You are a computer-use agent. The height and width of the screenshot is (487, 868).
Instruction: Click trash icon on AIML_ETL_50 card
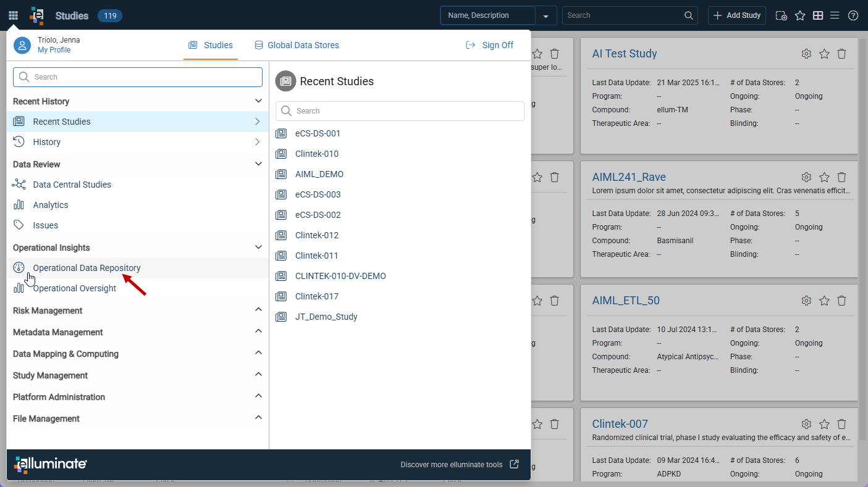(841, 301)
